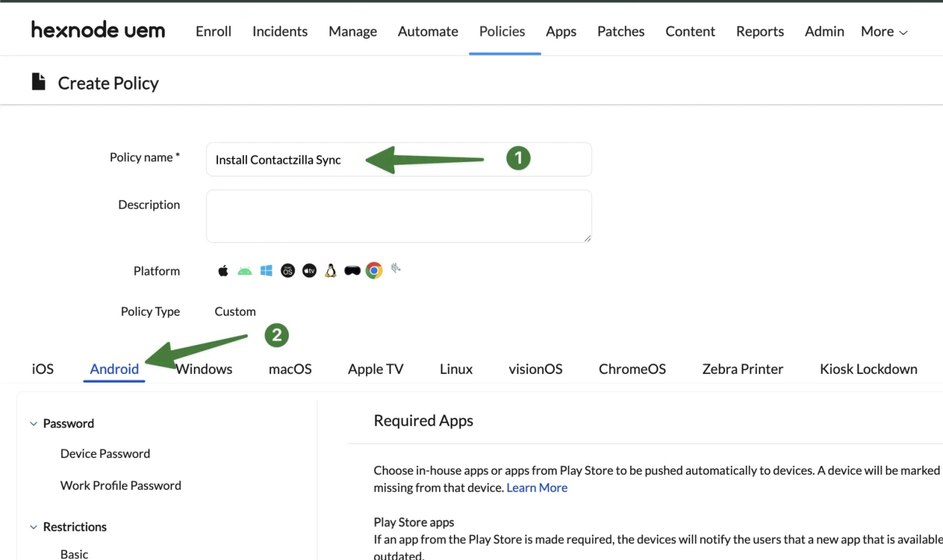This screenshot has height=560, width=943.
Task: Open the Manage menu
Action: (x=353, y=31)
